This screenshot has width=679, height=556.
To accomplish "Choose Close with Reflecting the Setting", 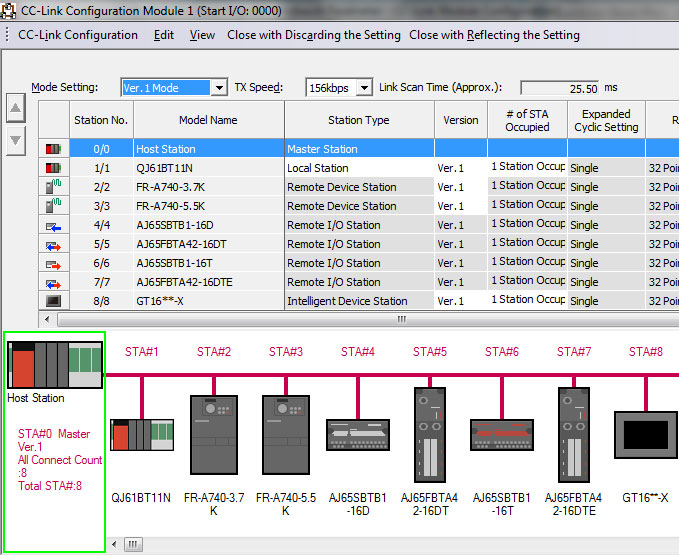I will tap(494, 35).
